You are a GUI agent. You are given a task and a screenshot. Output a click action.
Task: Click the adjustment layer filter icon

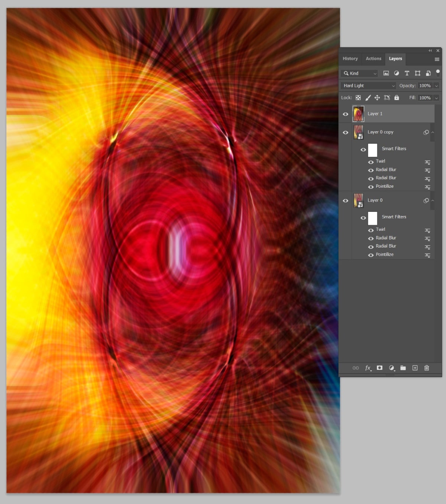pos(397,73)
